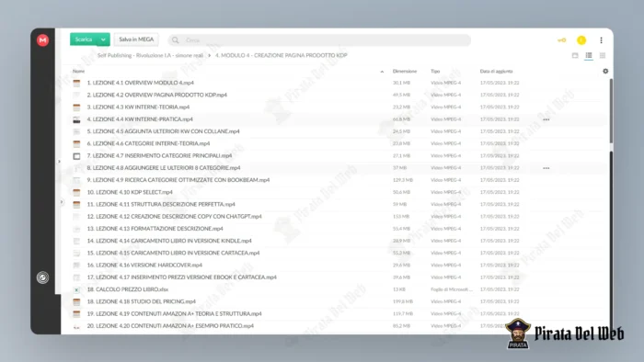Screen dimensions: 644x362
Task: Open the column settings gear icon
Action: coord(605,71)
